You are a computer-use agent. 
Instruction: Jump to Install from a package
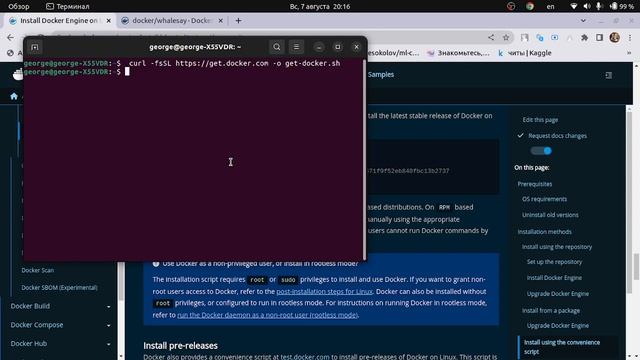tap(551, 311)
